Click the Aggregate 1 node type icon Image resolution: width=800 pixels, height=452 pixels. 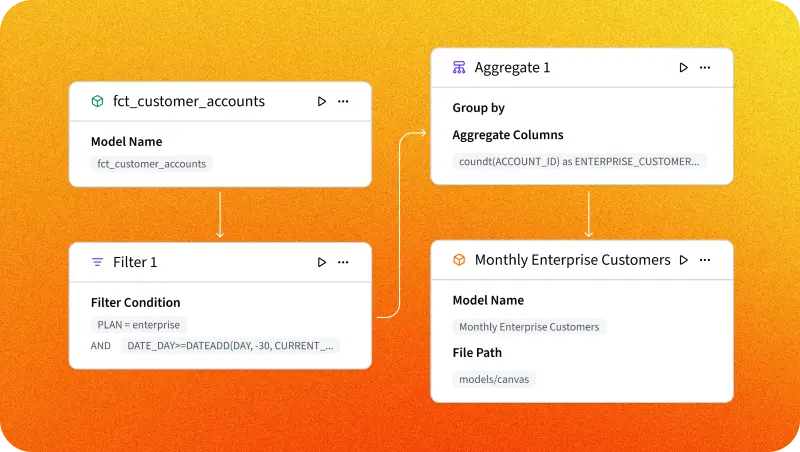pos(459,67)
